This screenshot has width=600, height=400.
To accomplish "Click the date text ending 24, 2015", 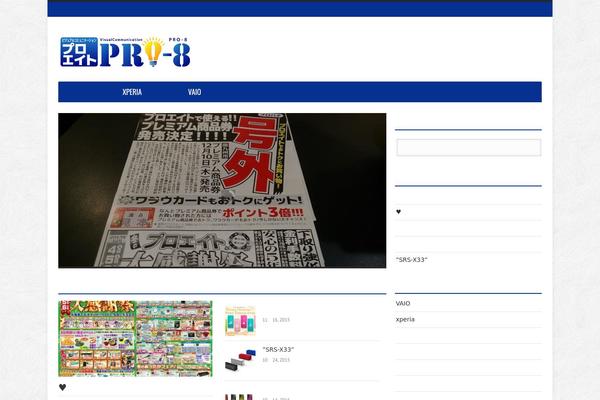I will point(276,360).
